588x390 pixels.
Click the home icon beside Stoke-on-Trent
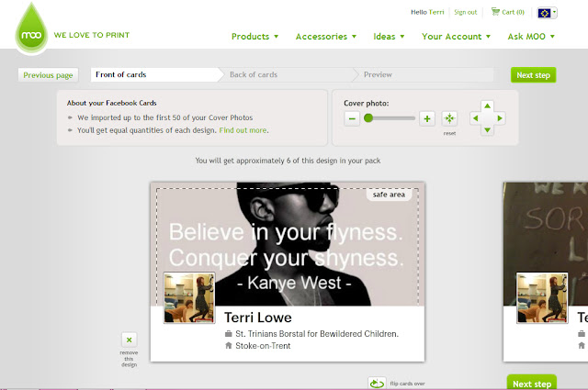[229, 345]
